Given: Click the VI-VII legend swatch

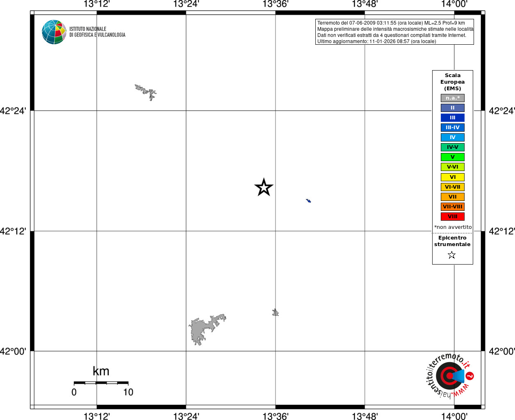Looking at the screenshot, I should point(453,187).
